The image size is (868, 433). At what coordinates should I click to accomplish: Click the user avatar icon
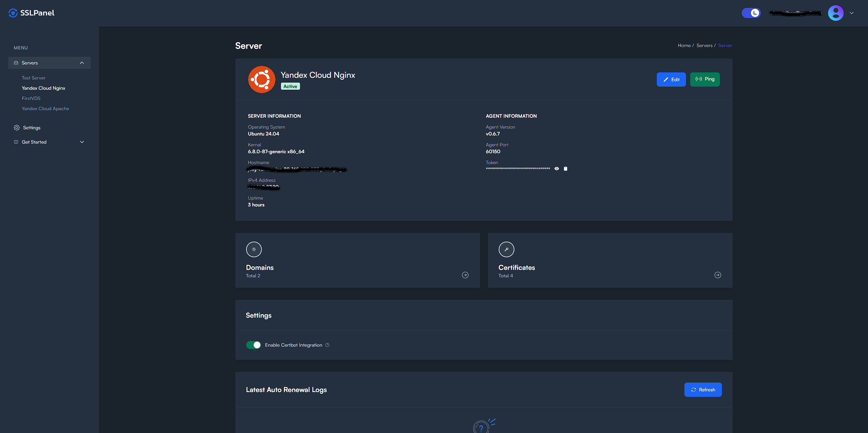click(x=836, y=13)
